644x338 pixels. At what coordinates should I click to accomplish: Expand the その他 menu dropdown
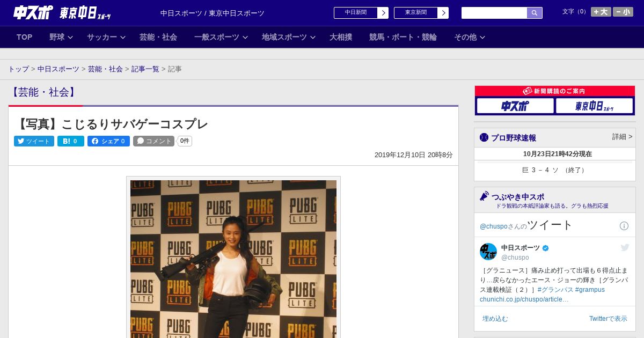[470, 37]
